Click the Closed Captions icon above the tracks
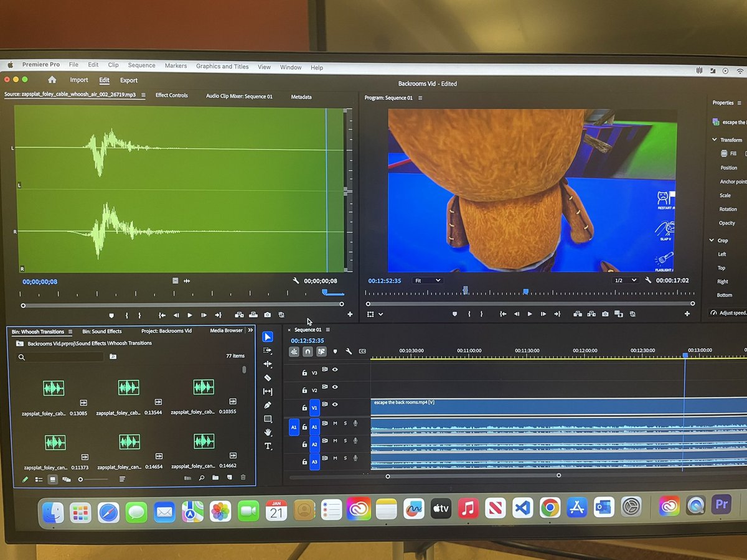This screenshot has width=747, height=560. point(362,352)
